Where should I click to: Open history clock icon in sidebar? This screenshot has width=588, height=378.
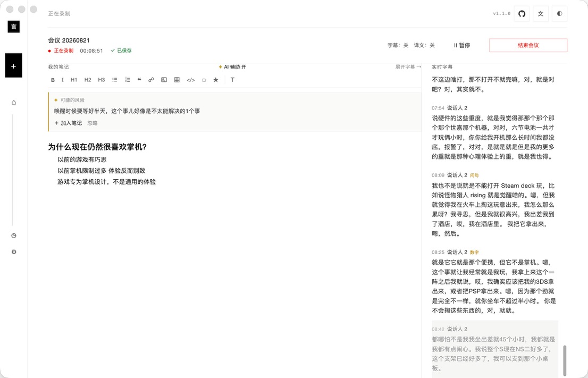[14, 236]
